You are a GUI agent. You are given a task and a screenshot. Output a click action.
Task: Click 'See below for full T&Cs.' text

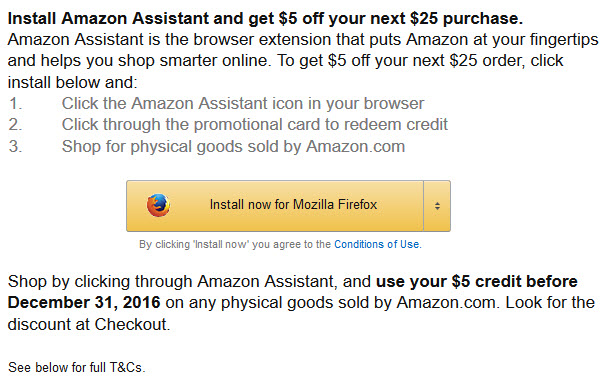coord(77,367)
